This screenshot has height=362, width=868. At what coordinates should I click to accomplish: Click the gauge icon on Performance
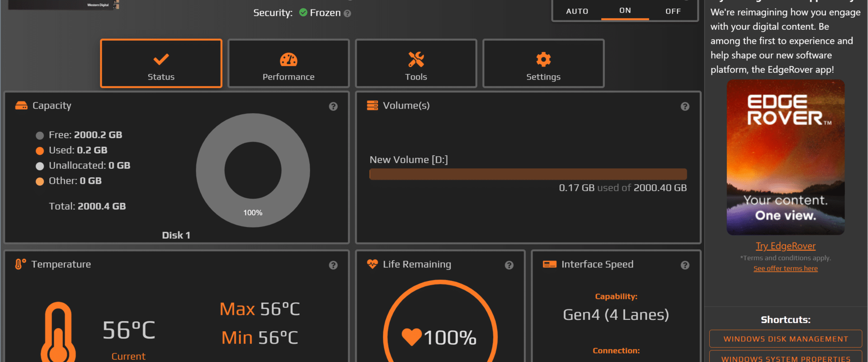(288, 59)
